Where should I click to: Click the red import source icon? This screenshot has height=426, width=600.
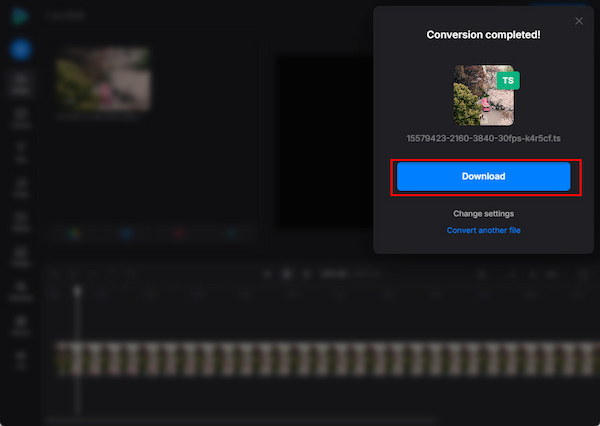point(179,233)
